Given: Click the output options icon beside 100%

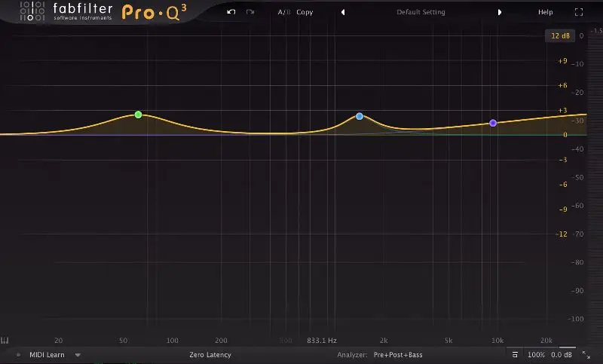Looking at the screenshot, I should (514, 355).
